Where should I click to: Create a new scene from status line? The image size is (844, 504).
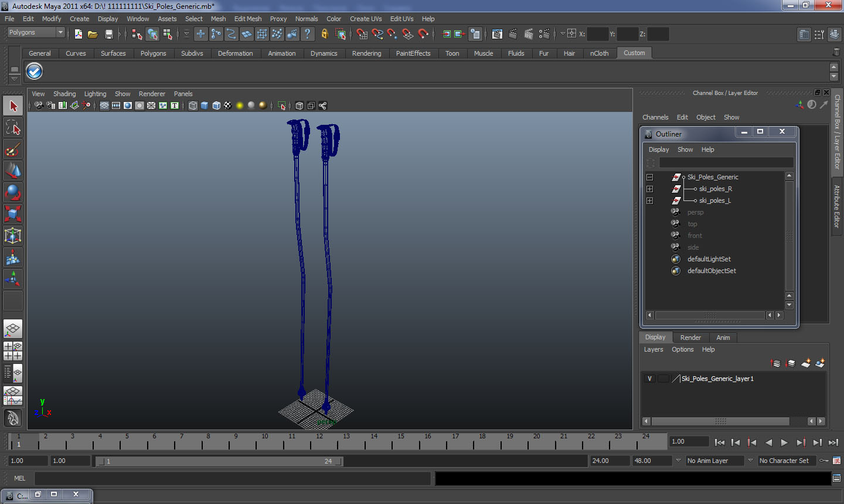79,34
